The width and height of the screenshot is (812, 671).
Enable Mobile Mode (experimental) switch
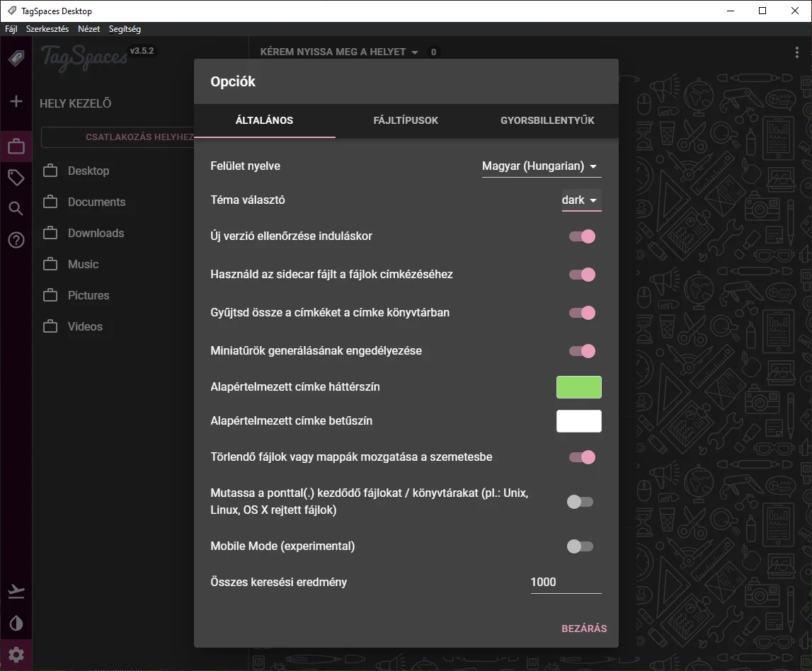580,546
